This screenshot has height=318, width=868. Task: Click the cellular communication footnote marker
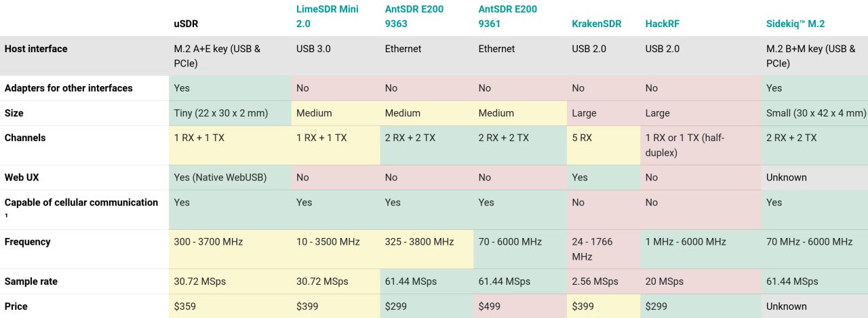(x=6, y=217)
